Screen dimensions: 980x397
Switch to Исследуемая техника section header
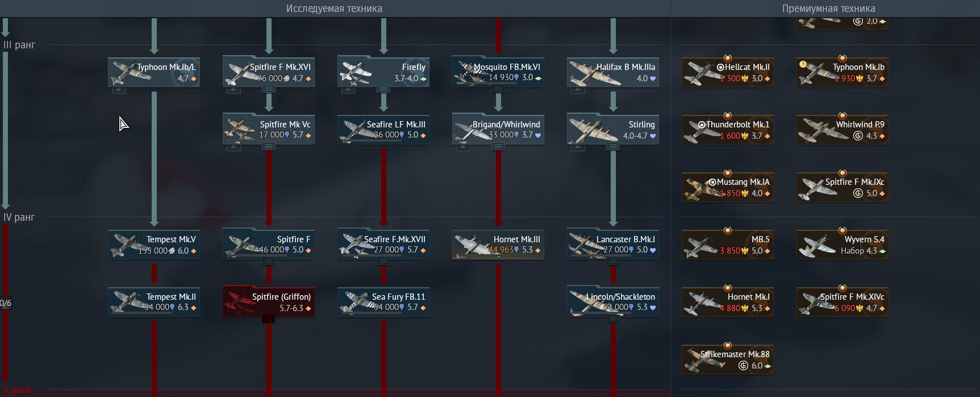pyautogui.click(x=334, y=9)
